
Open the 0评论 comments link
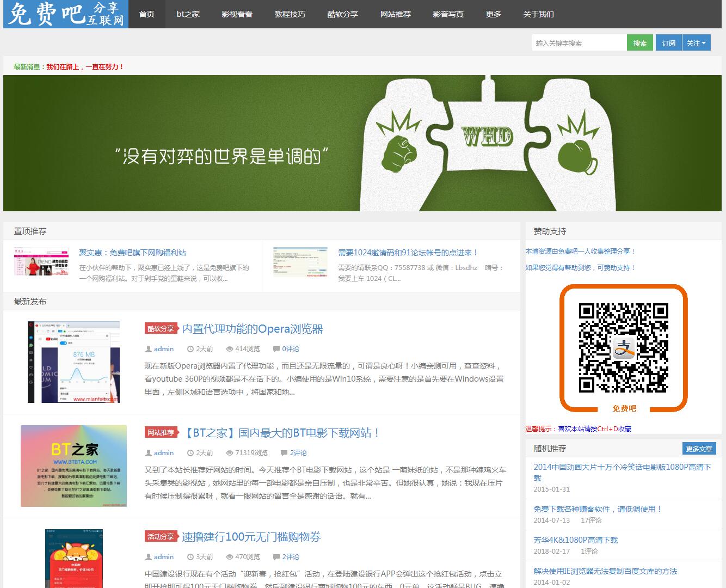[x=291, y=349]
